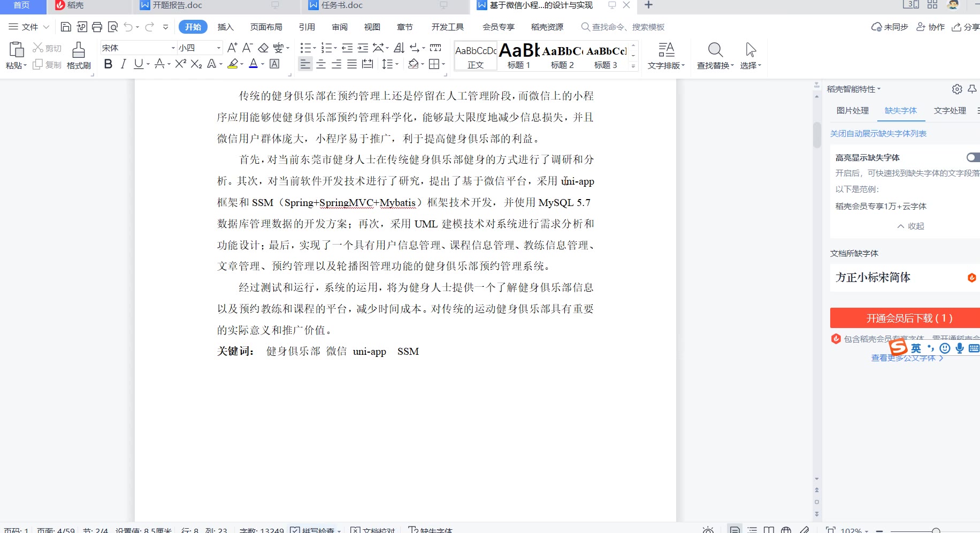Toggle Underline formatting
Viewport: 980px width, 533px height.
point(139,64)
